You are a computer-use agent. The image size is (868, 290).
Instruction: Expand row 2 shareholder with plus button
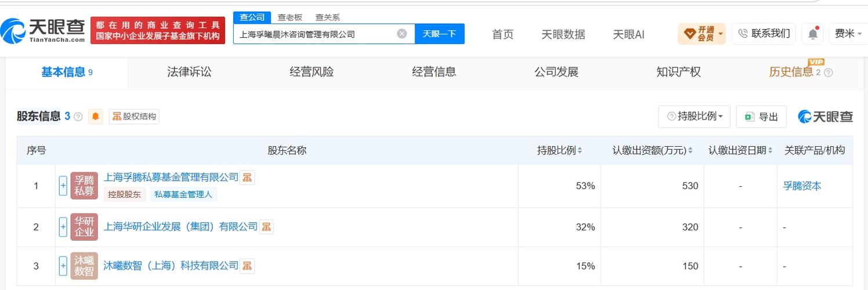(x=63, y=227)
